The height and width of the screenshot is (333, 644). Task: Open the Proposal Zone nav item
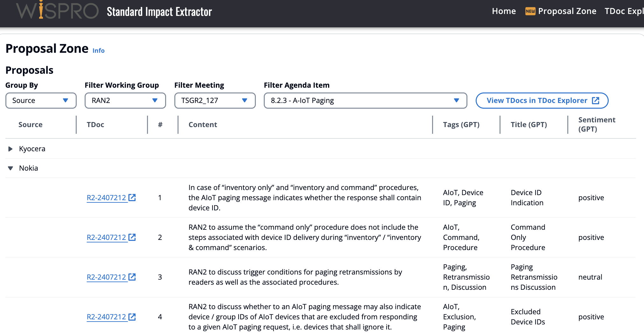[x=567, y=11]
